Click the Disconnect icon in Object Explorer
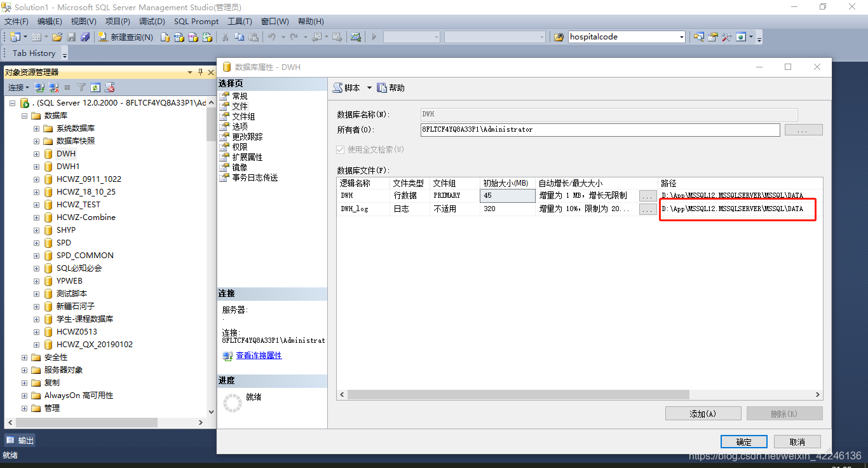The height and width of the screenshot is (468, 868). (53, 87)
